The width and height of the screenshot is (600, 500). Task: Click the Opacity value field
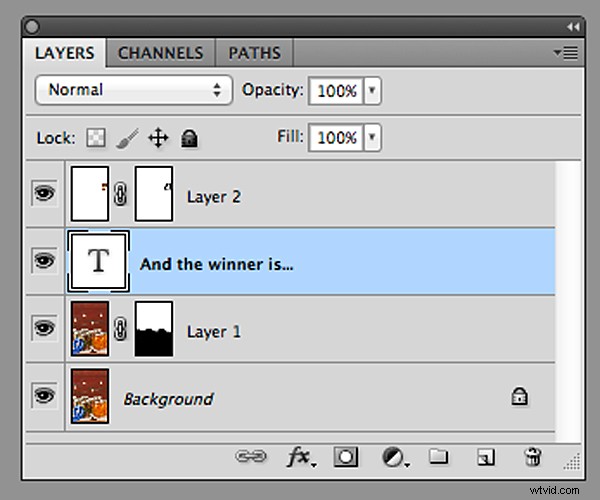[335, 90]
